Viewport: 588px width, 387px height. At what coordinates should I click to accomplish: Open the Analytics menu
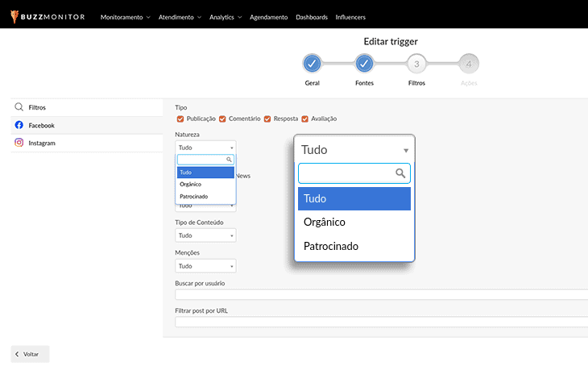point(225,17)
